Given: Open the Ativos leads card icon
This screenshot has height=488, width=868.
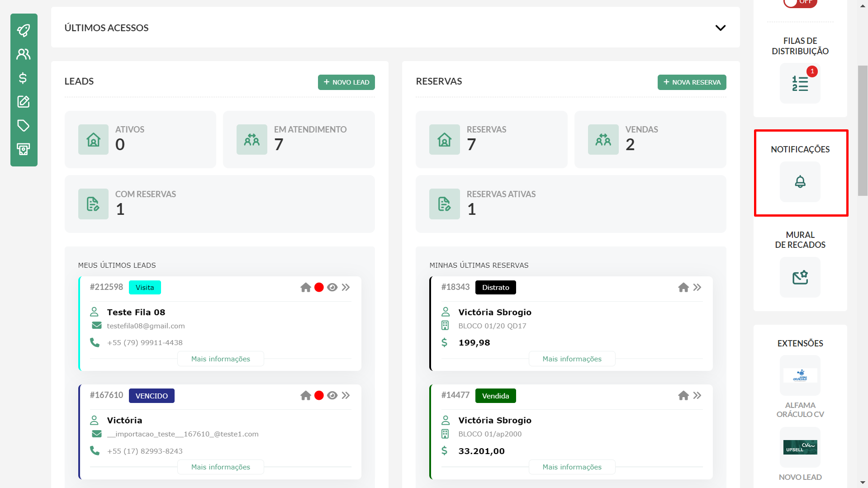Looking at the screenshot, I should click(x=93, y=140).
